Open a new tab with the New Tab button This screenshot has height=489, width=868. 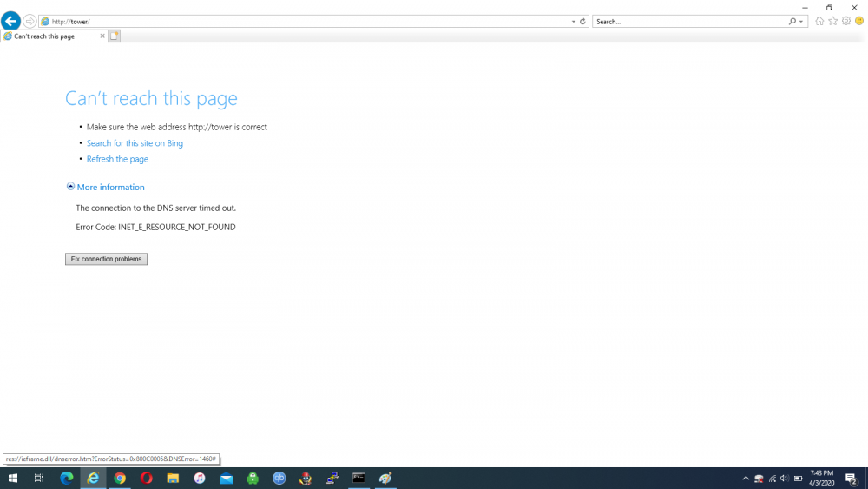(x=114, y=36)
